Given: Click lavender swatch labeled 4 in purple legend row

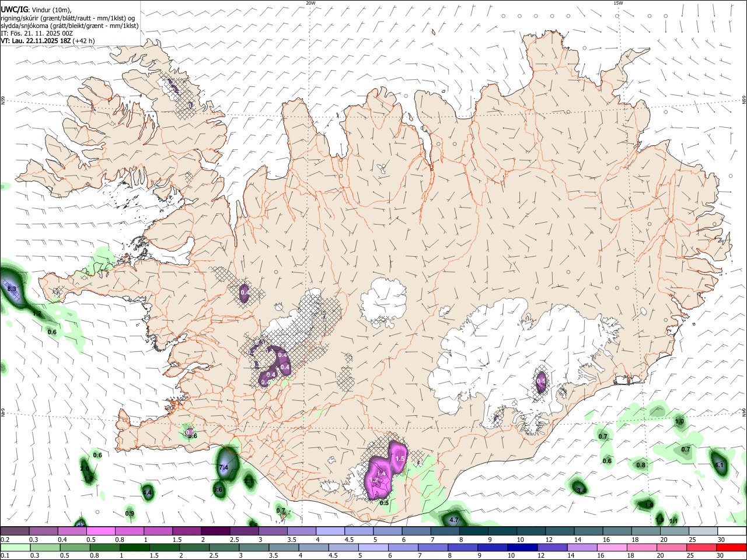Looking at the screenshot, I should (329, 531).
